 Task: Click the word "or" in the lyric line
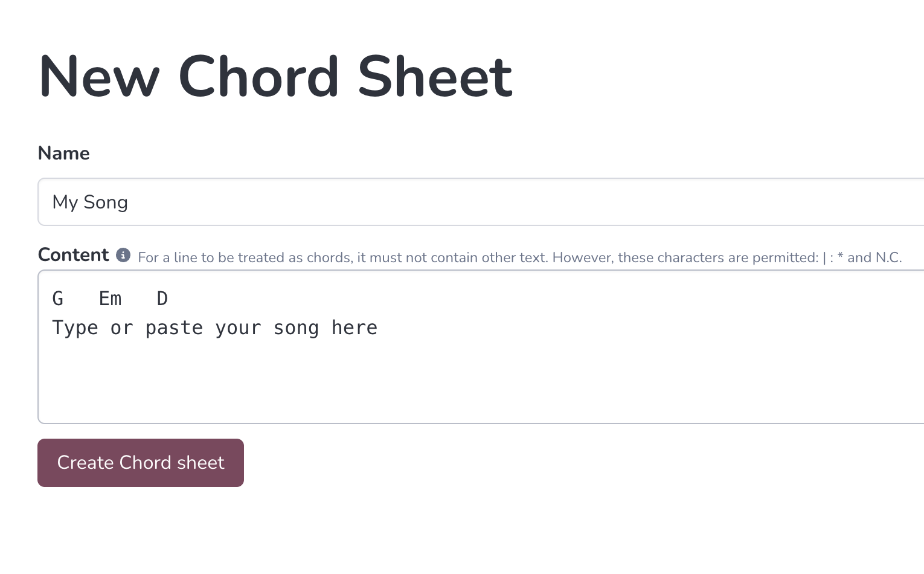[122, 328]
